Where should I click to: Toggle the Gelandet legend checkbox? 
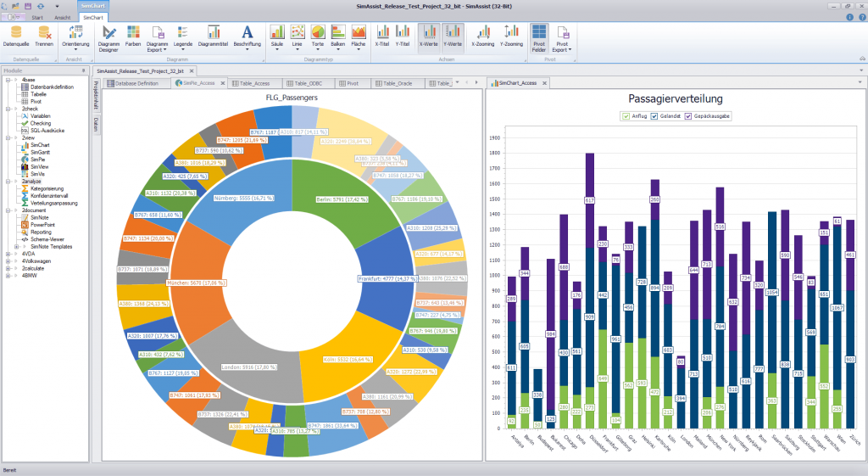point(654,116)
